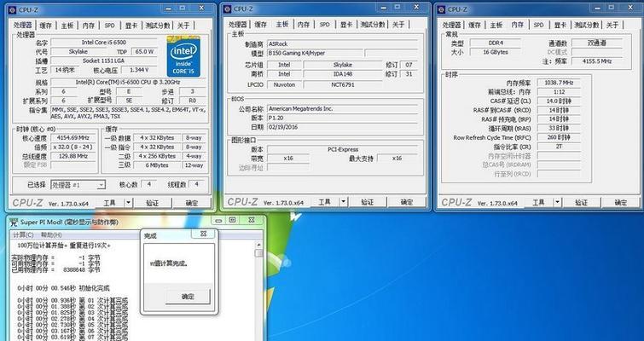
Task: Click 工具 button in the left CPU-Z window
Action: pos(109,203)
